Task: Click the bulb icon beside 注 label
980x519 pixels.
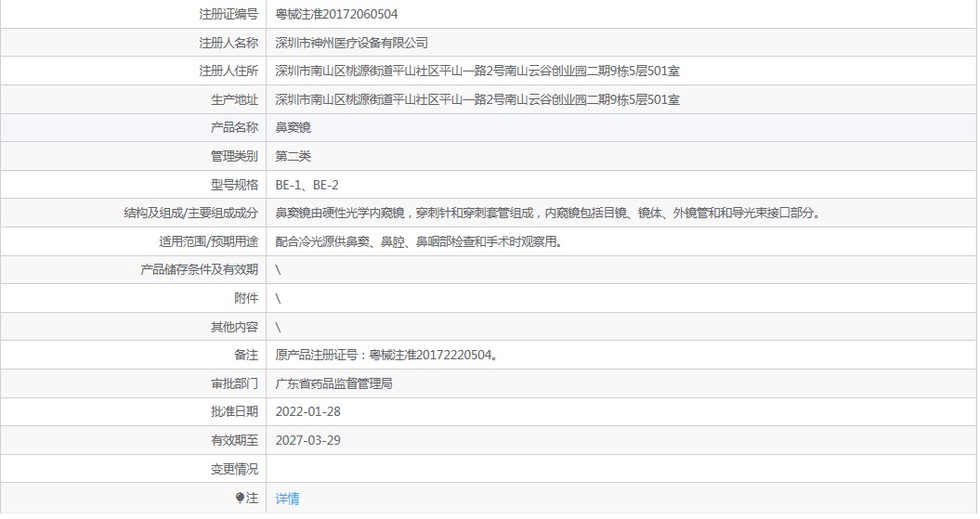Action: [x=240, y=498]
